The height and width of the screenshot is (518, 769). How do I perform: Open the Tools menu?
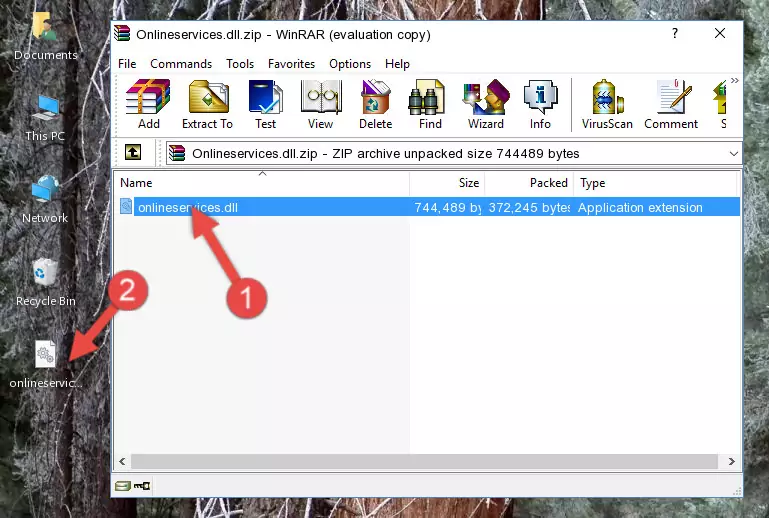(x=240, y=64)
